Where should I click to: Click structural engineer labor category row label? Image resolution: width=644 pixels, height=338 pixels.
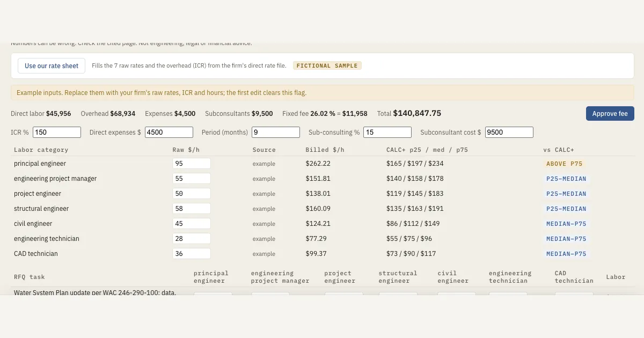pos(41,209)
